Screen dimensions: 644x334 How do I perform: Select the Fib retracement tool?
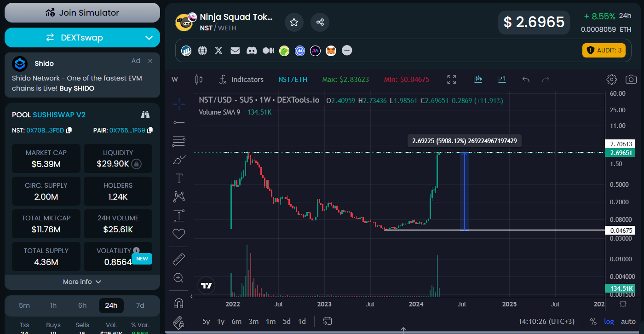point(179,141)
